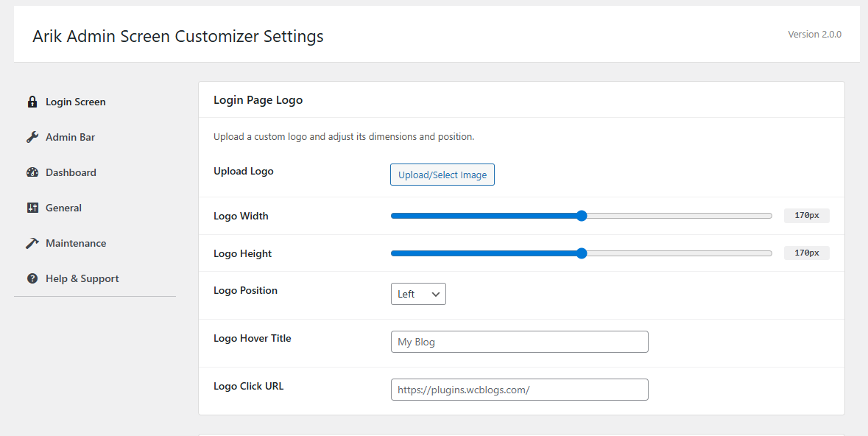This screenshot has width=868, height=436.
Task: Click the Help & Support question icon
Action: (x=32, y=278)
